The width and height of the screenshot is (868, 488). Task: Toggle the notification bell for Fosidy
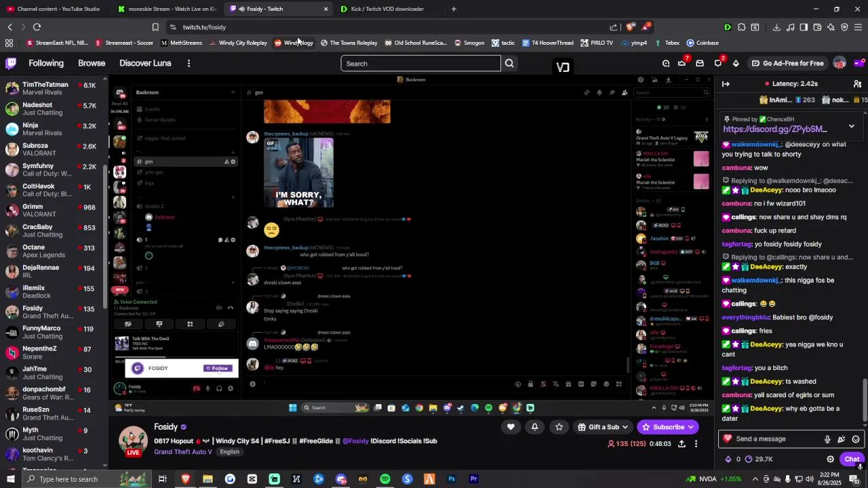535,427
